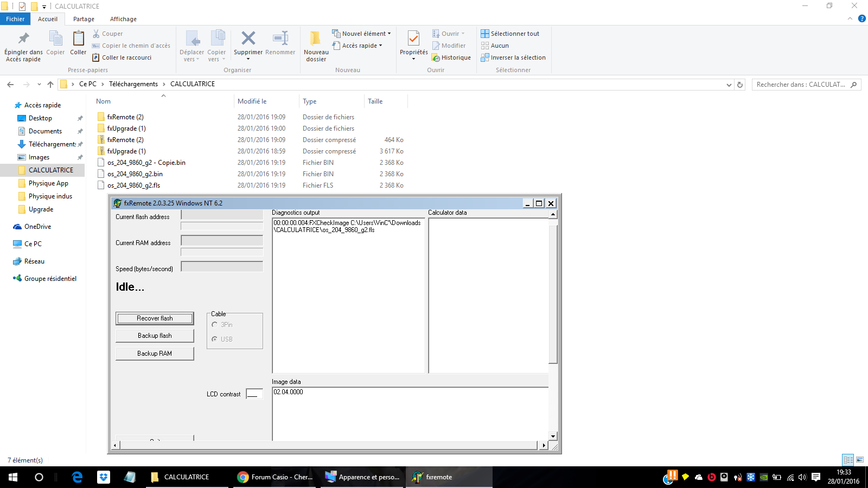Screen dimensions: 868x488
Task: Select the 3Pin cable radio button
Action: 215,324
